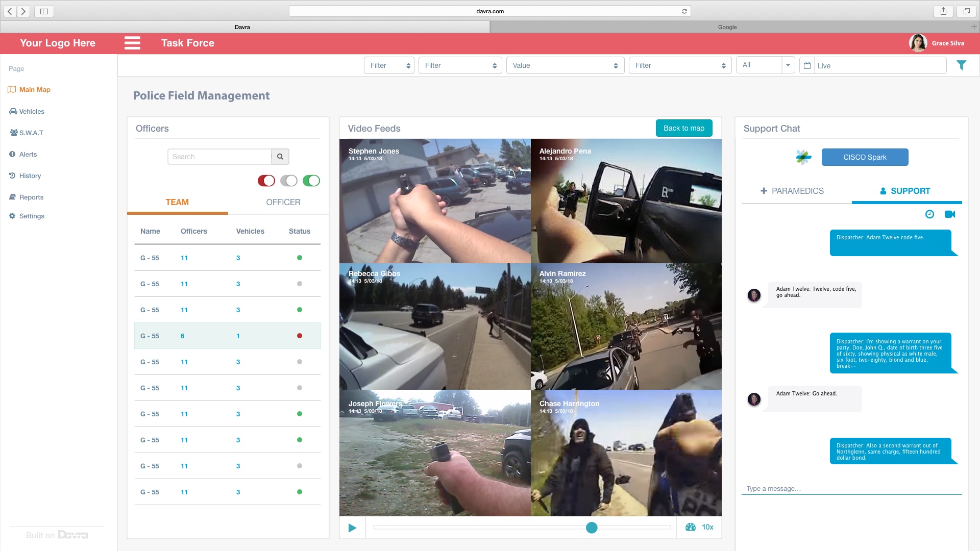This screenshot has width=980, height=551.
Task: Click the video timeline slider handle
Action: point(592,528)
